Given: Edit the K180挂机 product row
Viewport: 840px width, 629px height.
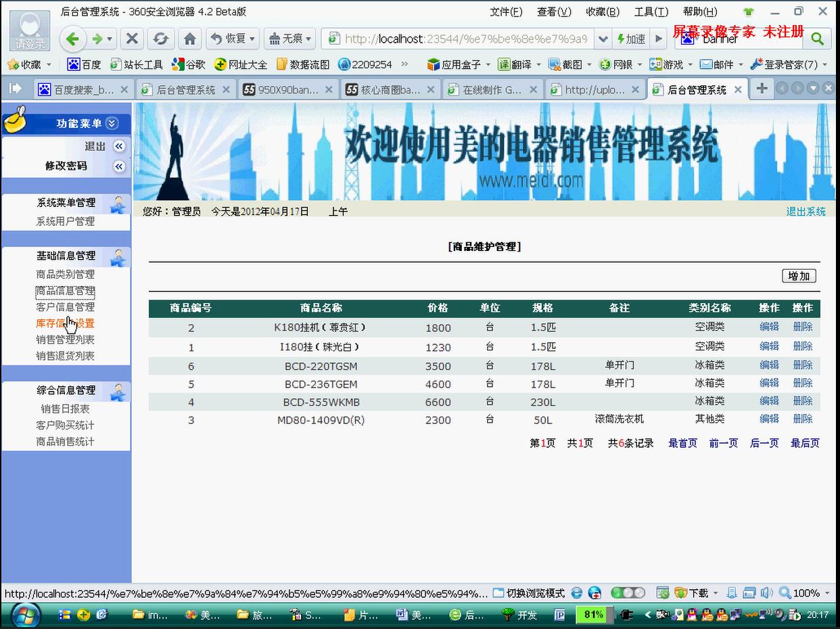Looking at the screenshot, I should (769, 327).
